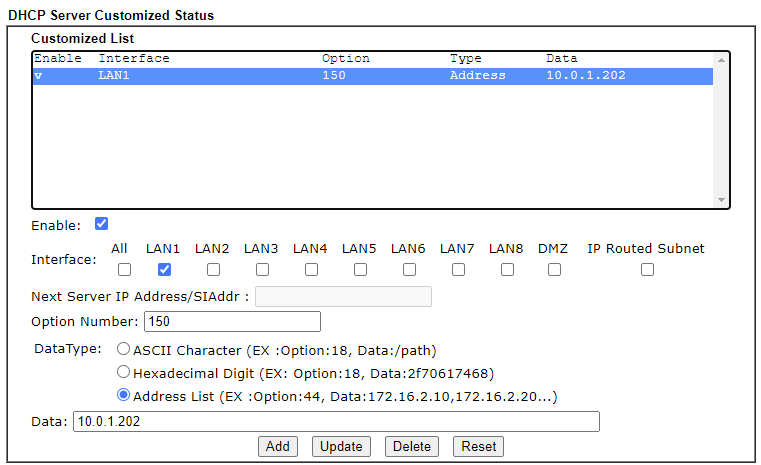Click the Update button
The width and height of the screenshot is (761, 465).
pyautogui.click(x=341, y=447)
